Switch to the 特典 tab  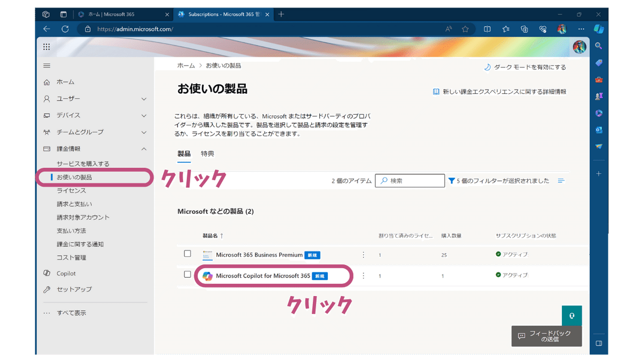point(207,153)
